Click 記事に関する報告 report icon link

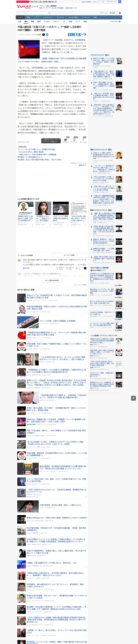[x=23, y=142]
